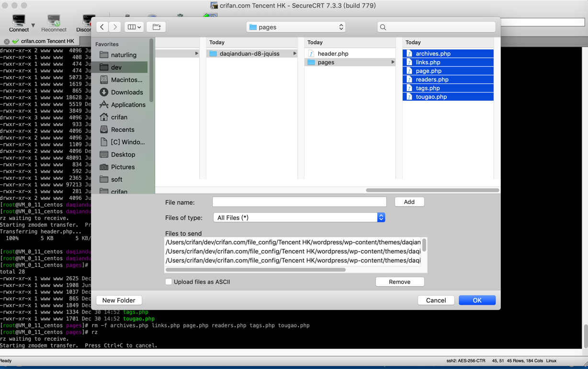Expand arrow in the leftmost column
The image size is (588, 369).
pos(196,54)
